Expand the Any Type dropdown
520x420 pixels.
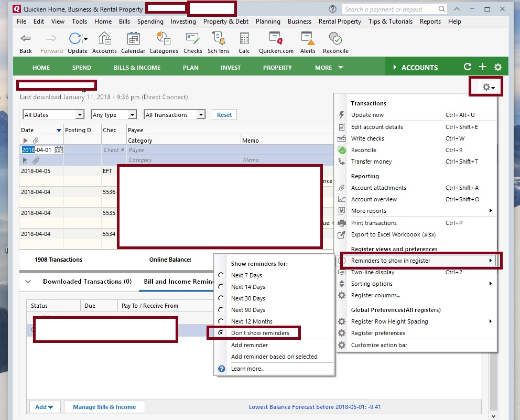pyautogui.click(x=113, y=115)
